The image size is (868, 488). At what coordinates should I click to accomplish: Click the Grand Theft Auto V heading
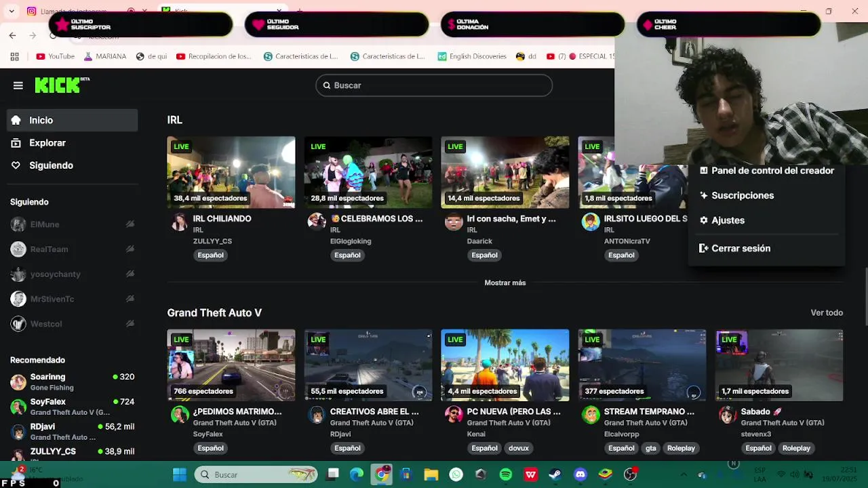214,312
